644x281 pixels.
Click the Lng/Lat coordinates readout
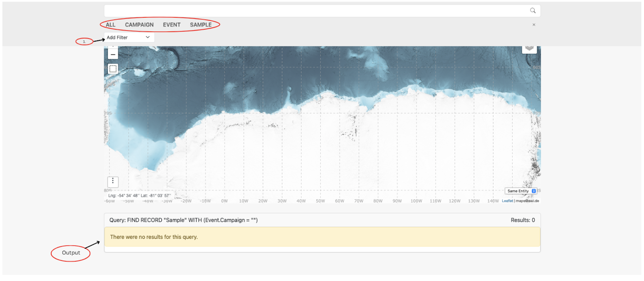(139, 195)
